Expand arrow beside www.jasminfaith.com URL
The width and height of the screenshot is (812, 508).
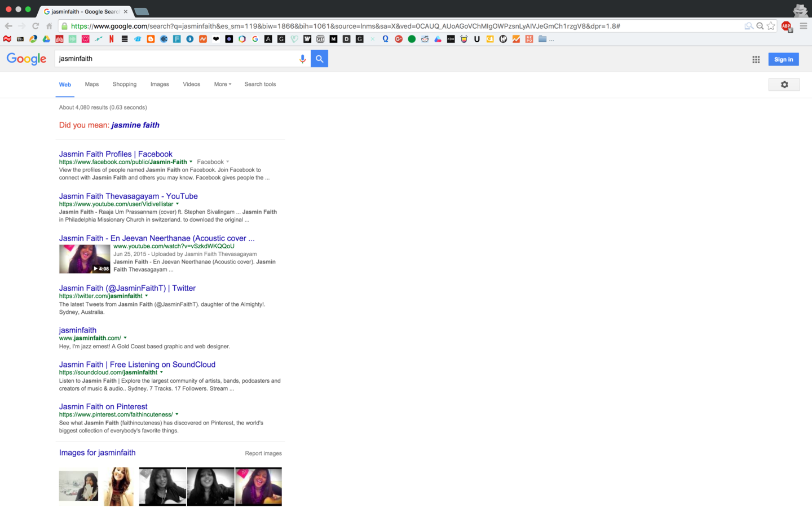[x=125, y=338]
